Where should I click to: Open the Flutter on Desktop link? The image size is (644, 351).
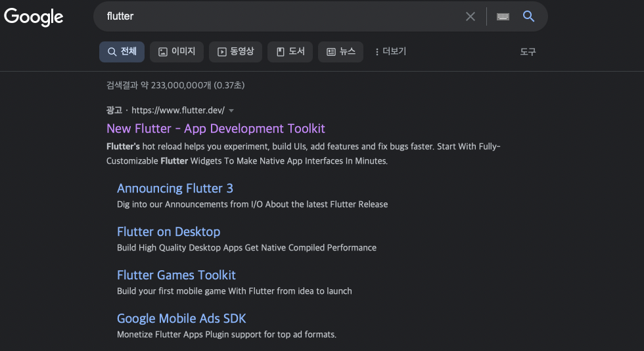[x=168, y=232]
